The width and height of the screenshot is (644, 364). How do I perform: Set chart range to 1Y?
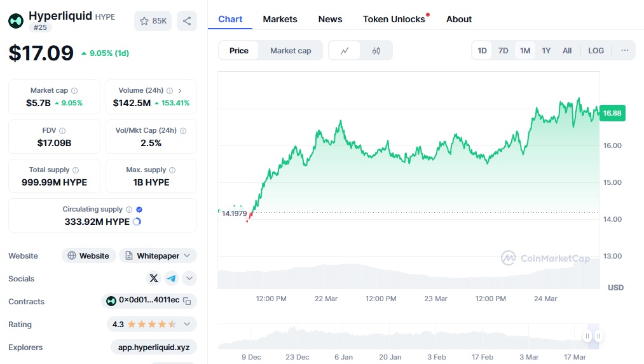click(x=546, y=50)
